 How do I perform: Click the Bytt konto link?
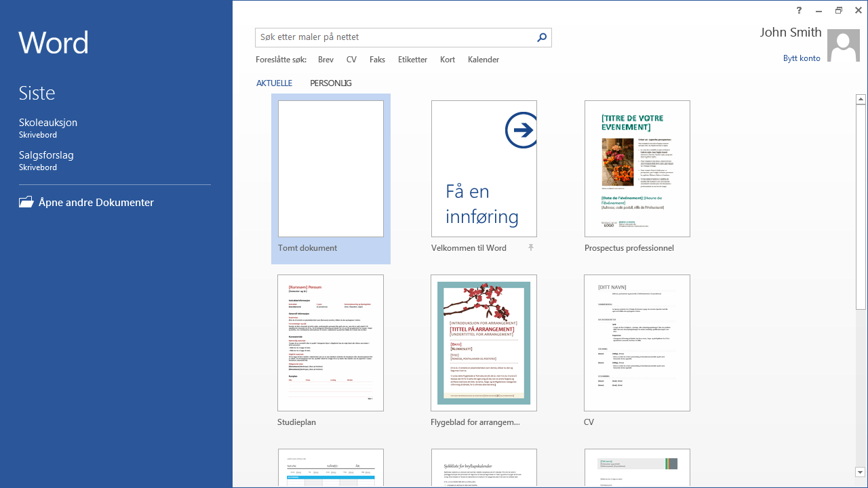coord(802,58)
